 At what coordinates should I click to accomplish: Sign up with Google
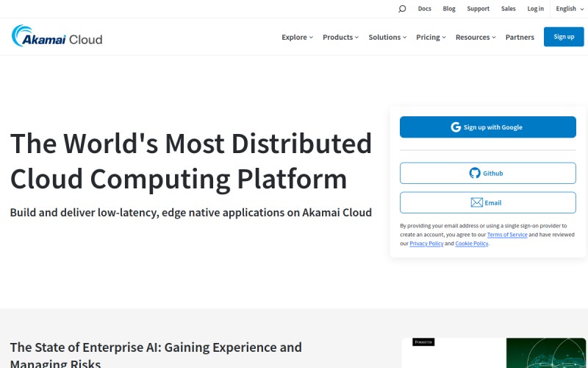click(x=487, y=127)
